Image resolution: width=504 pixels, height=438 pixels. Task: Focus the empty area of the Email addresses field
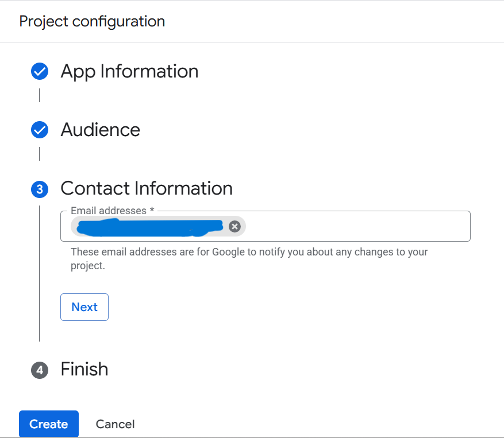(356, 227)
